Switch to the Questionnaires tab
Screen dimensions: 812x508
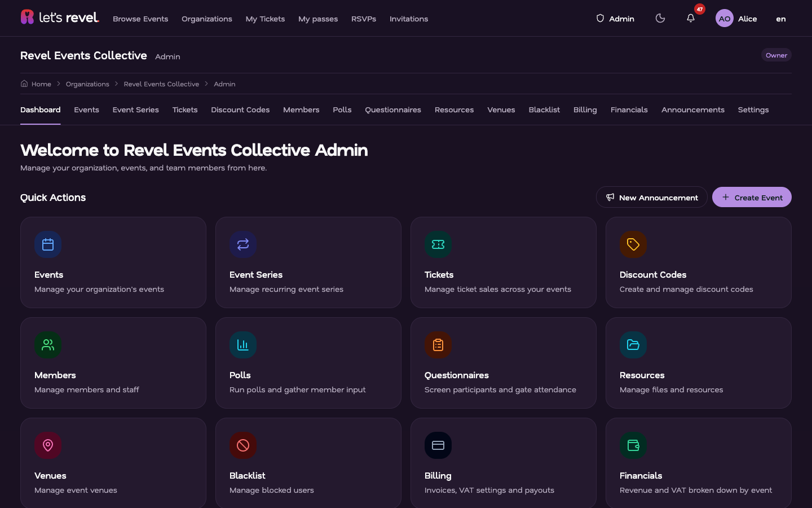point(393,110)
